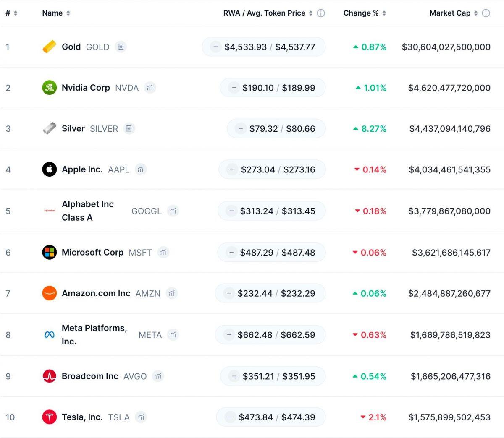Open the Meta Platforms, Inc. link
The height and width of the screenshot is (438, 504).
coord(94,334)
